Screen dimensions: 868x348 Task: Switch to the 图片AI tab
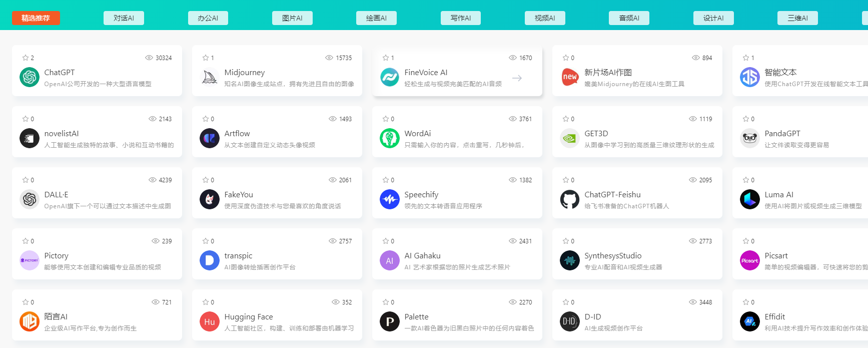[292, 18]
